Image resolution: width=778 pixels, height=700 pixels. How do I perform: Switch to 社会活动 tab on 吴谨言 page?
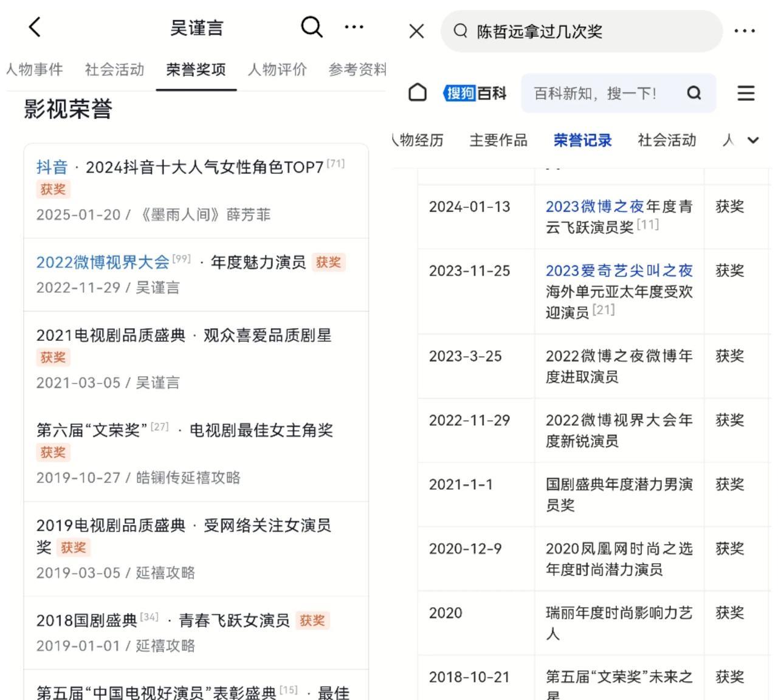(114, 69)
